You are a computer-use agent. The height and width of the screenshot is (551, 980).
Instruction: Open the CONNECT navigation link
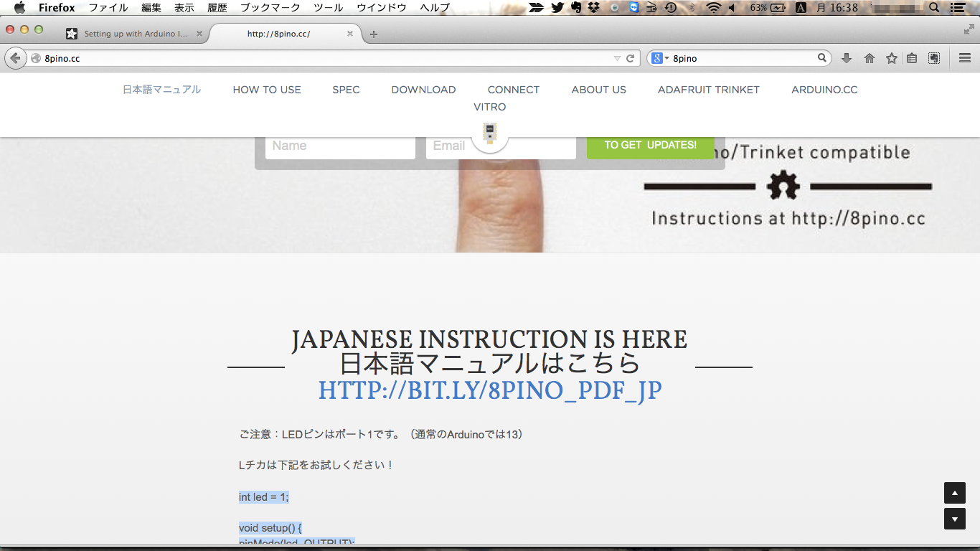(x=514, y=90)
